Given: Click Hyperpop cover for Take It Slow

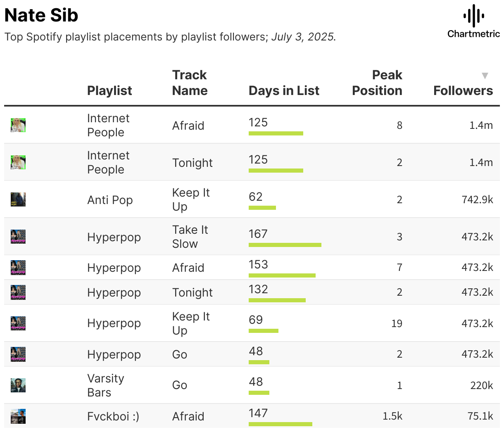Looking at the screenshot, I should pos(18,237).
